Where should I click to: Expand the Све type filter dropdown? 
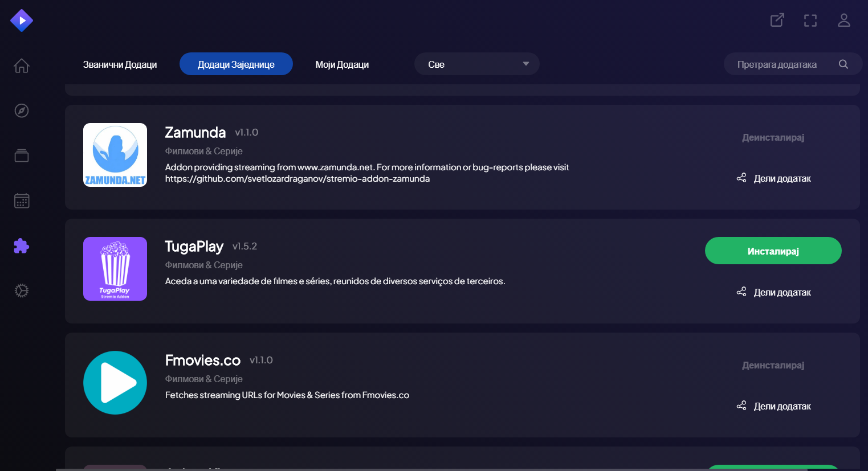477,64
